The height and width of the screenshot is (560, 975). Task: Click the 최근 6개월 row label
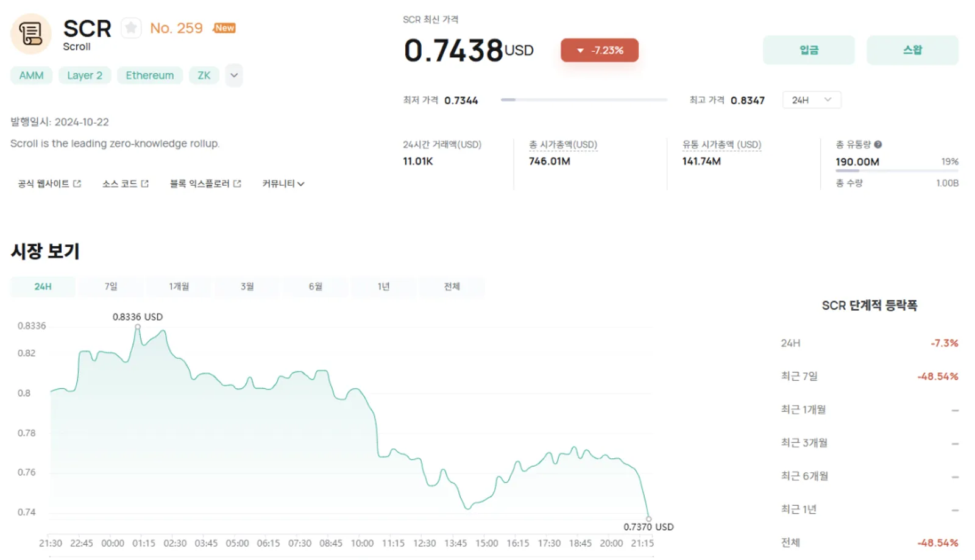point(804,476)
